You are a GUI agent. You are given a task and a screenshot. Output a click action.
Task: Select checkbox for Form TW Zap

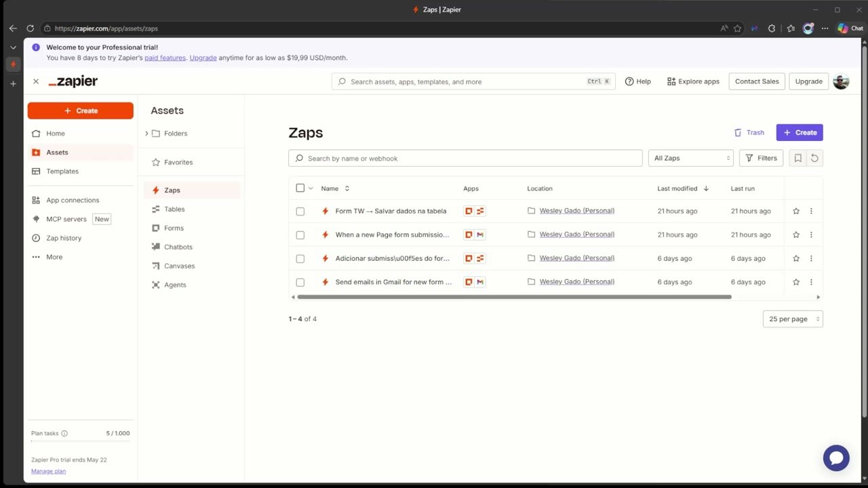300,211
